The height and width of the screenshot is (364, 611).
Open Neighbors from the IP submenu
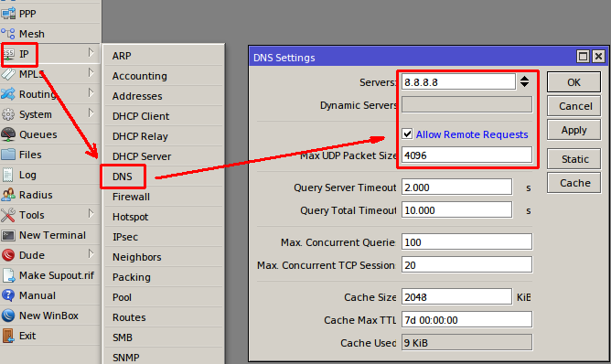pyautogui.click(x=164, y=257)
